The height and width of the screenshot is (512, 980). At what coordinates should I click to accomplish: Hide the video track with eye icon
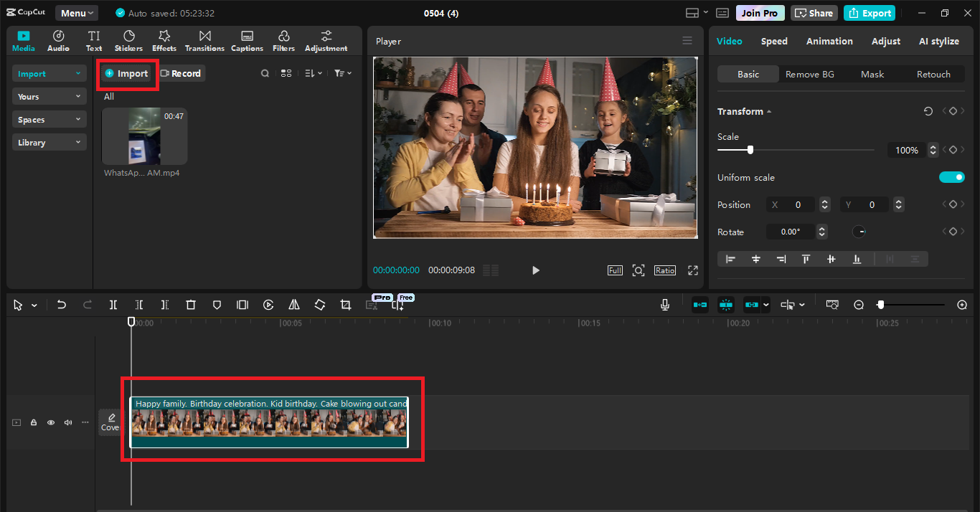click(51, 422)
